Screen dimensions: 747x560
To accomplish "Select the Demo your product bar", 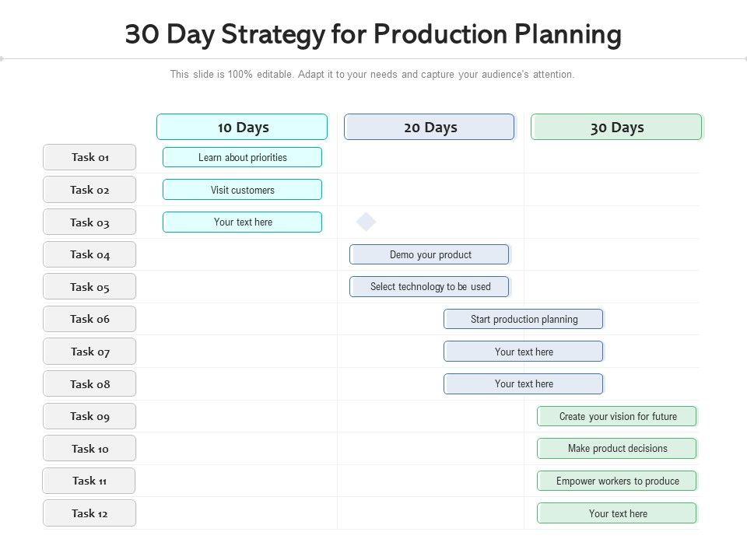I will click(430, 254).
